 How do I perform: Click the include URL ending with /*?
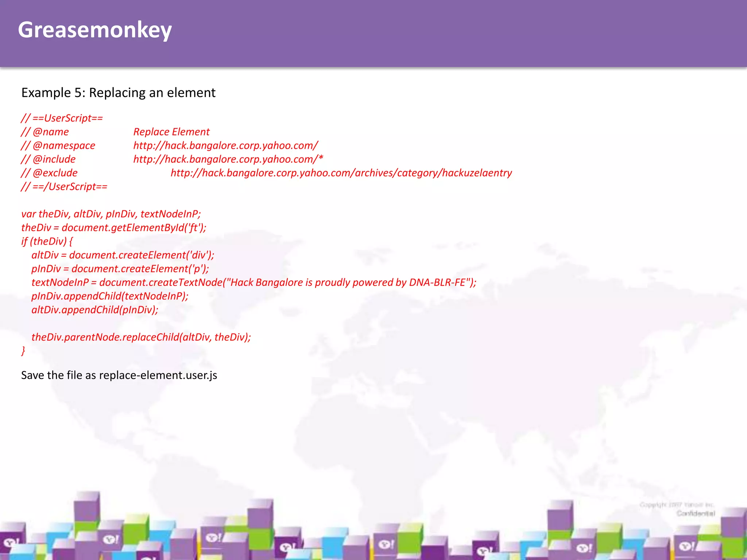[x=228, y=159]
